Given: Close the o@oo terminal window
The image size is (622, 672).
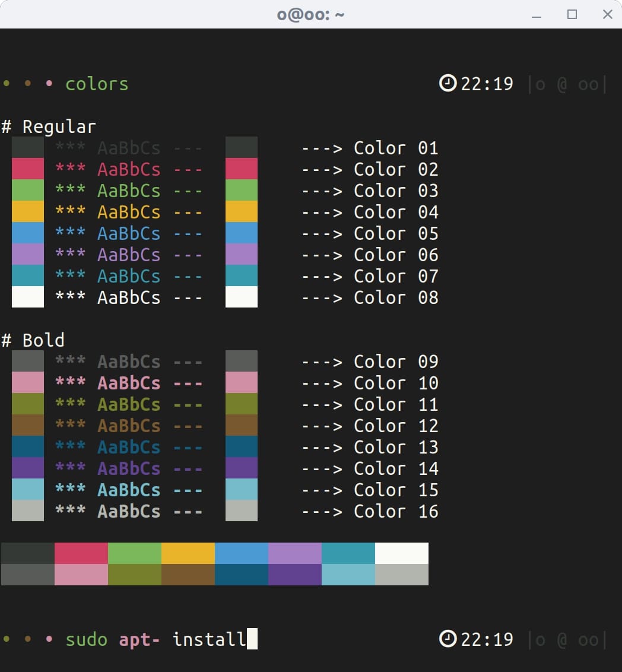Looking at the screenshot, I should pos(607,15).
